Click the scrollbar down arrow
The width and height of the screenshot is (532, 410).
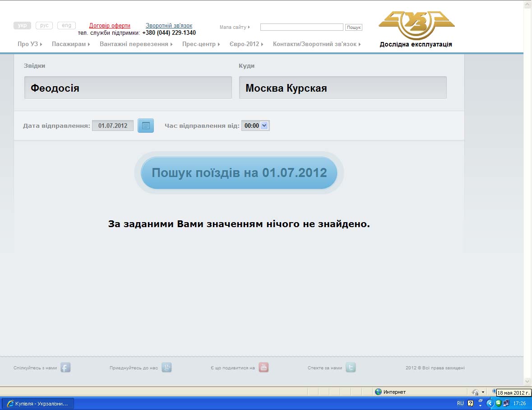[x=527, y=382]
